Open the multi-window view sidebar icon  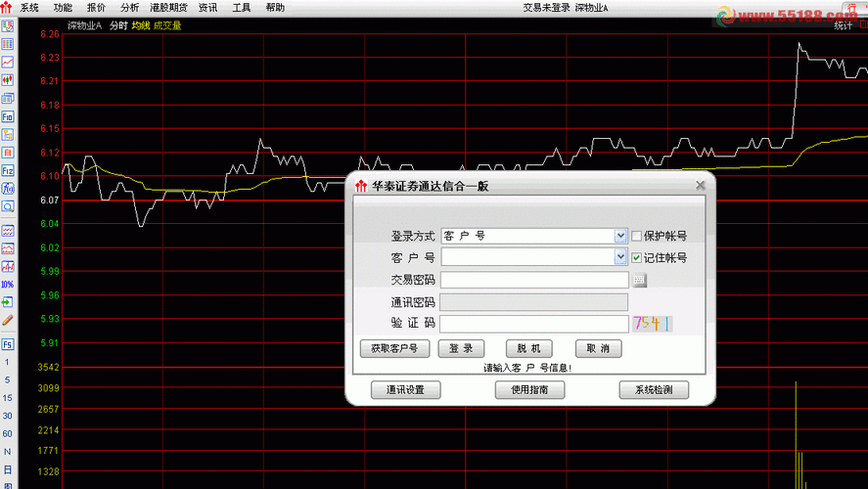[x=7, y=99]
